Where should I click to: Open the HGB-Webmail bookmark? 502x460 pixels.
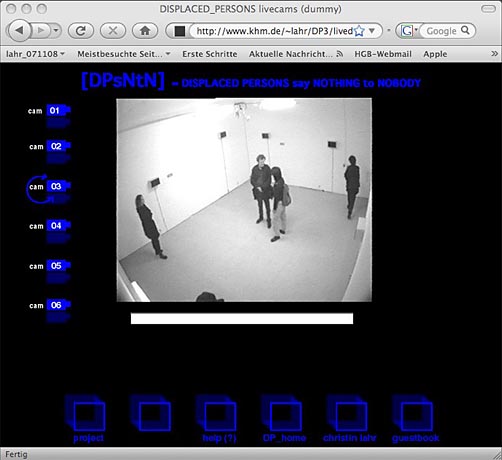click(383, 54)
